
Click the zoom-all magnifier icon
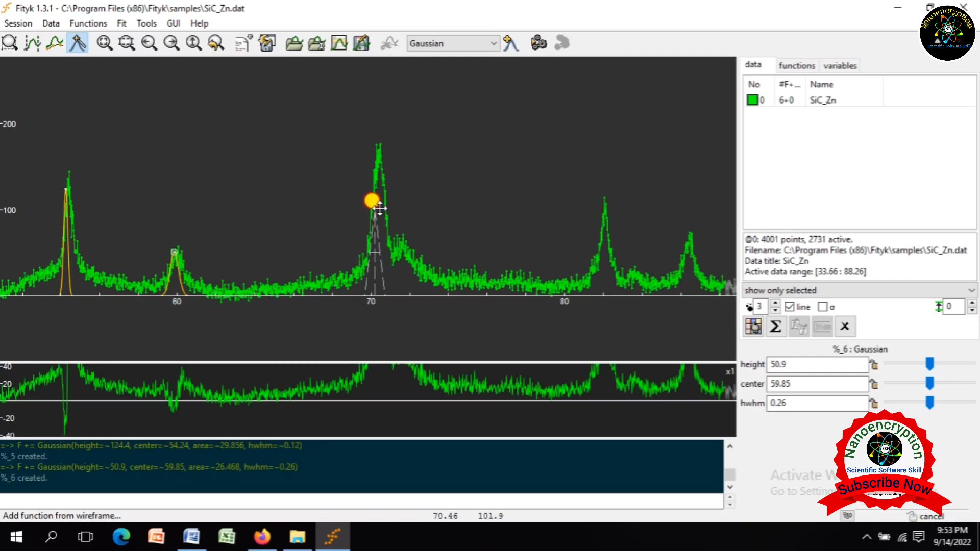click(x=105, y=43)
